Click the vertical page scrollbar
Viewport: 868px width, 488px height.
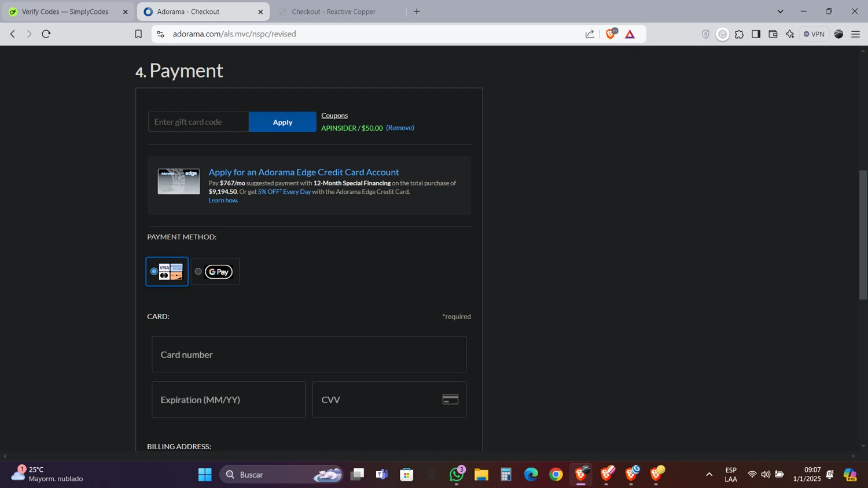click(863, 234)
